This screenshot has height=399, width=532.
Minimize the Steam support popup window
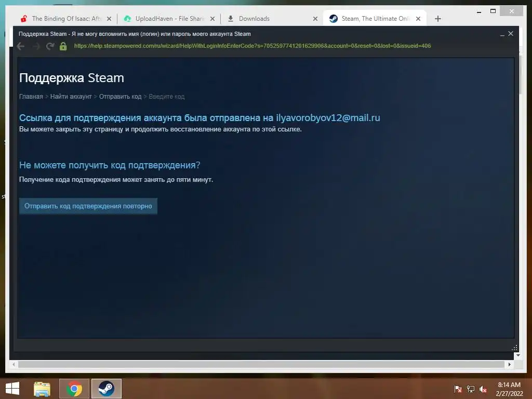[502, 34]
